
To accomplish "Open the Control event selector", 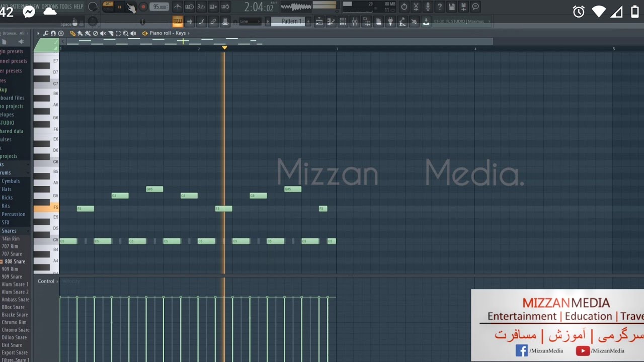I will 47,281.
